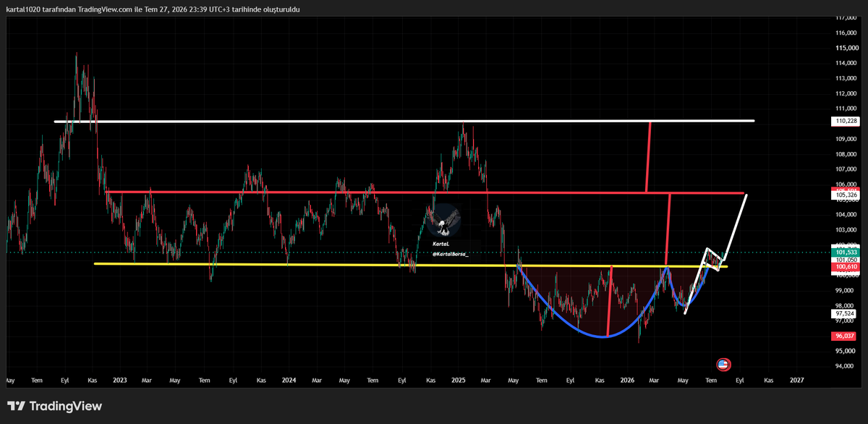Click the 95,000 price axis tick

point(846,351)
